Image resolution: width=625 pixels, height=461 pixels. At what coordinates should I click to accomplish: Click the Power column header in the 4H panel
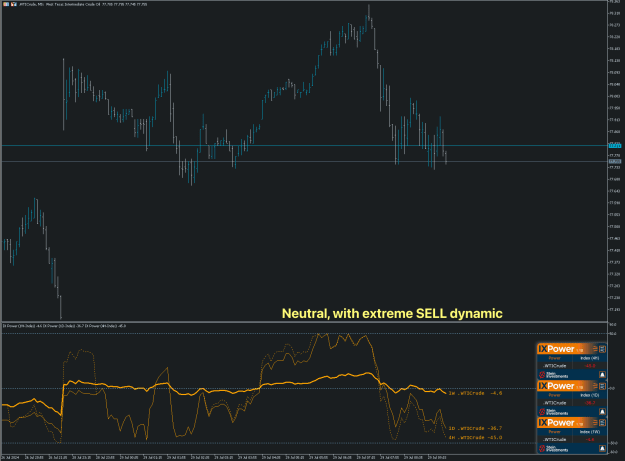point(554,358)
